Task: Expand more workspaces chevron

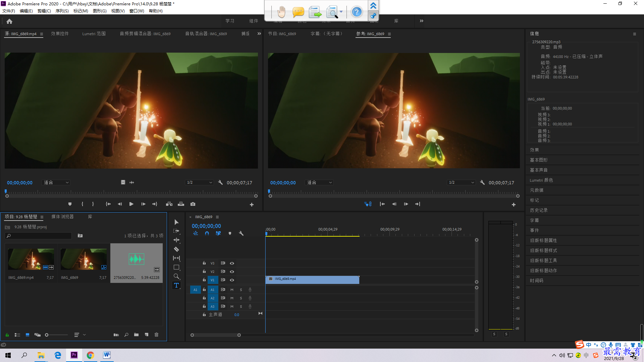Action: 422,21
